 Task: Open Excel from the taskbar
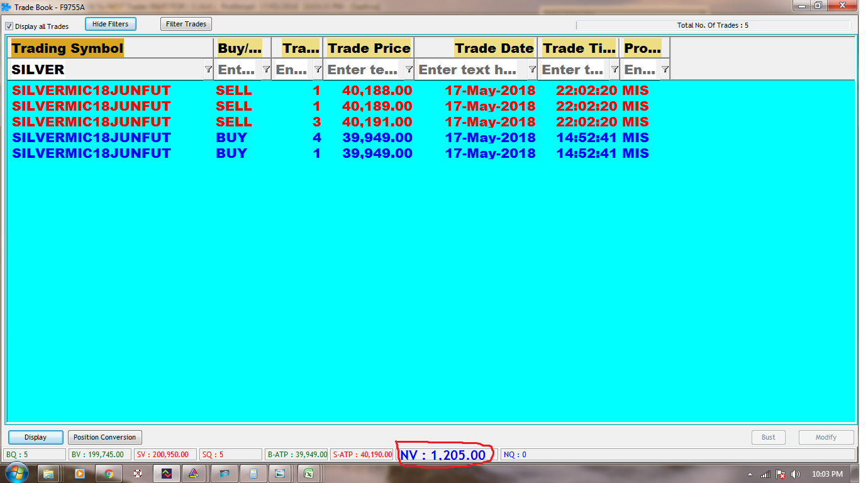coord(309,474)
